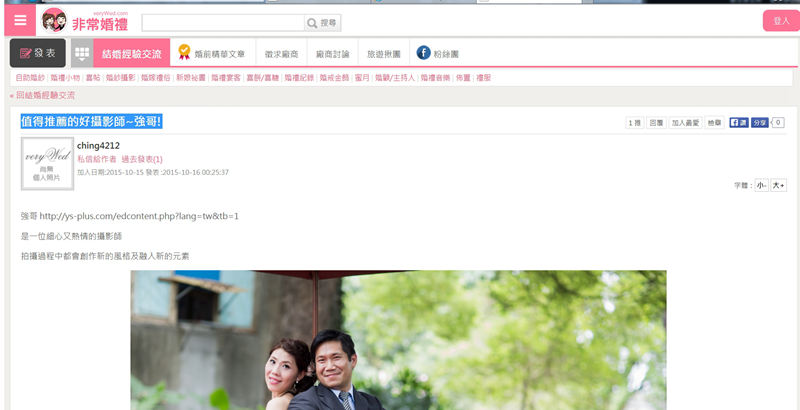Click the 檢舉 report button
Screen dimensions: 800x410
714,123
